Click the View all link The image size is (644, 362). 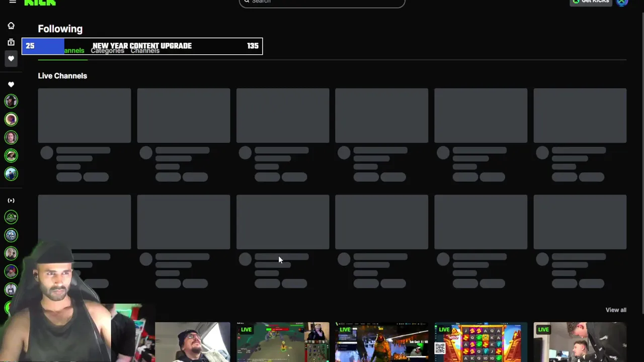pyautogui.click(x=616, y=310)
